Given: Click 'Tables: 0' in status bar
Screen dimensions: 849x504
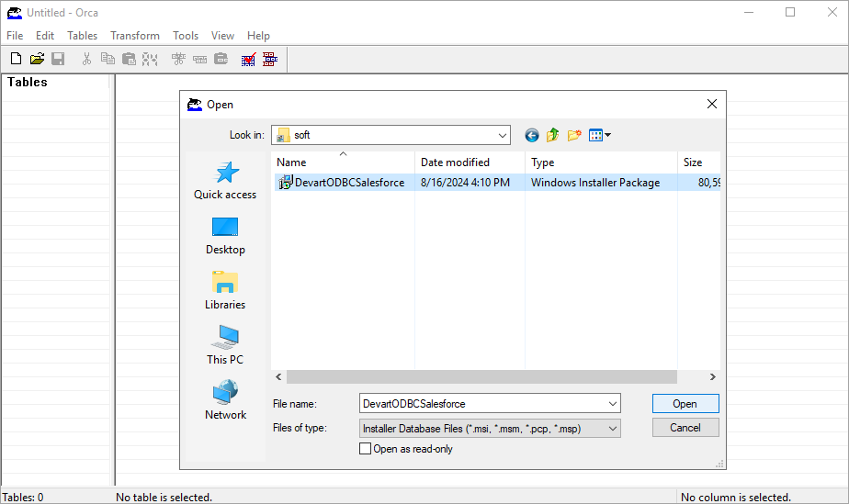Looking at the screenshot, I should click(23, 497).
